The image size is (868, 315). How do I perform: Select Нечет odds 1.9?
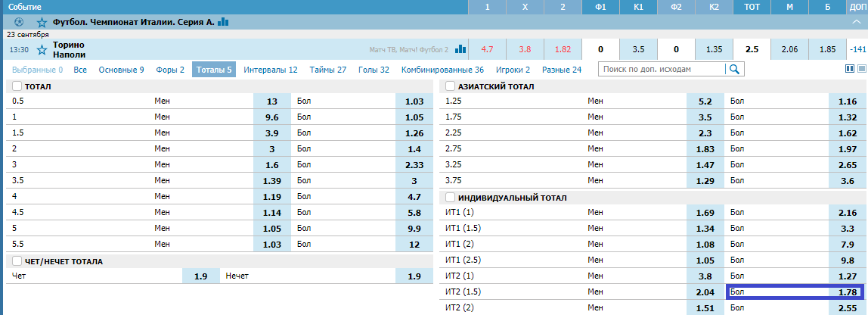pyautogui.click(x=414, y=276)
